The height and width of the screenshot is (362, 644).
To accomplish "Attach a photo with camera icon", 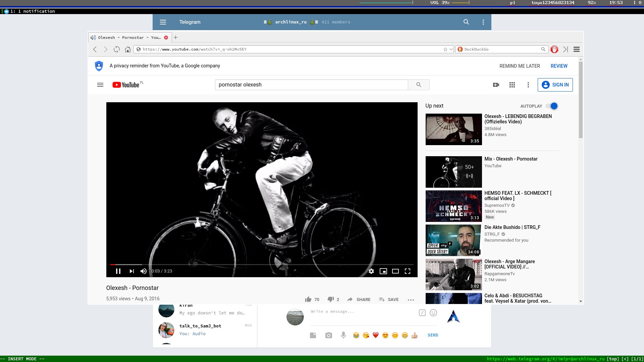I will point(329,335).
